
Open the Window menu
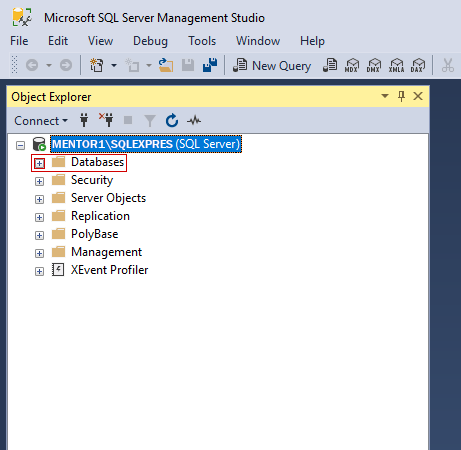coord(258,41)
